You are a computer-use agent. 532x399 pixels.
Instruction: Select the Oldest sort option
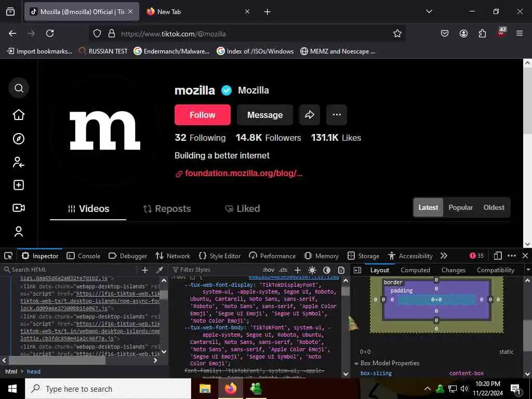[494, 208]
